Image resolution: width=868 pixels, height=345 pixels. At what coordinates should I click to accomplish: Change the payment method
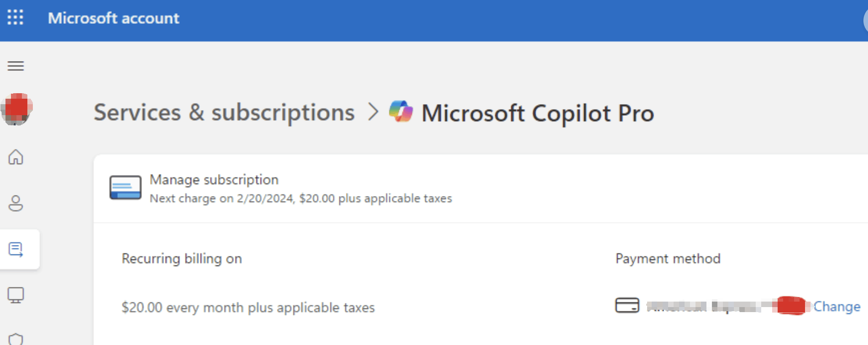(x=837, y=306)
